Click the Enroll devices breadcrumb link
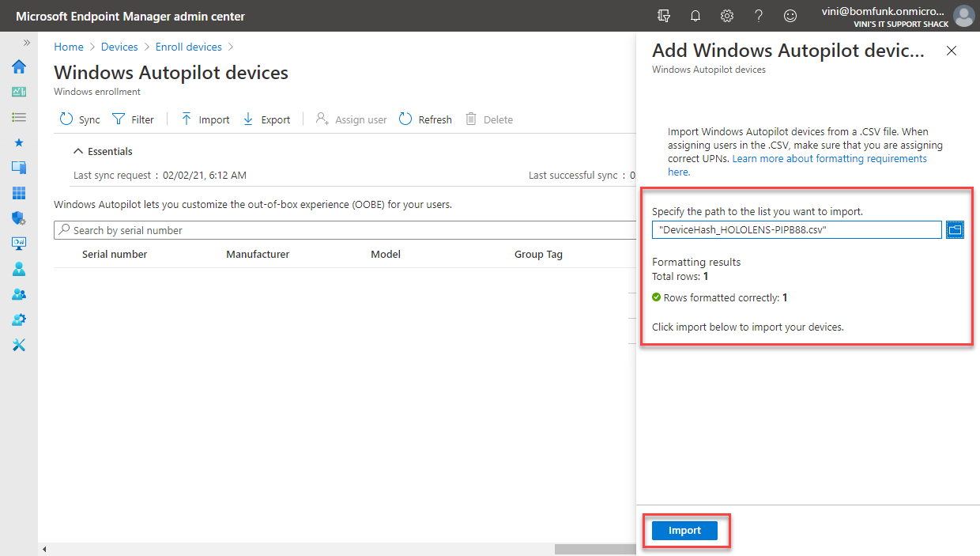This screenshot has width=980, height=556. point(189,47)
